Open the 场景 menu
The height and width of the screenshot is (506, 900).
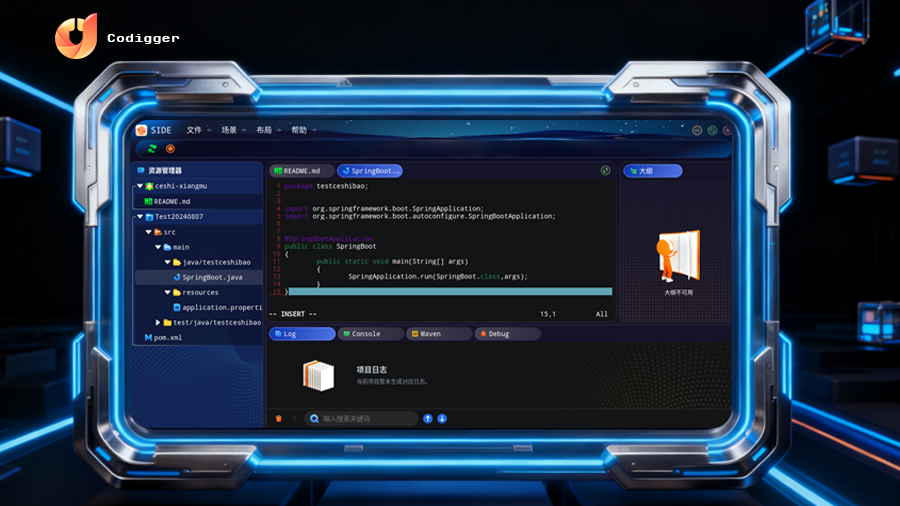click(x=229, y=130)
